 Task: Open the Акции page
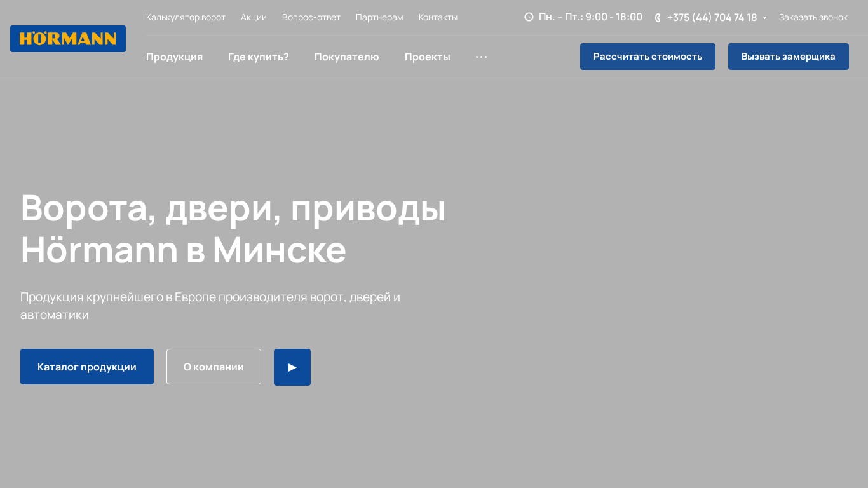[x=254, y=17]
